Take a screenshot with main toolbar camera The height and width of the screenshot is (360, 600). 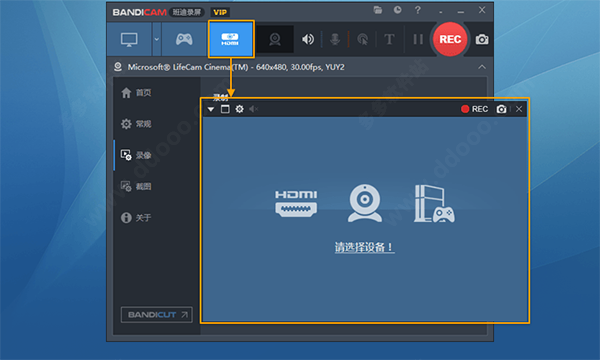(x=482, y=39)
